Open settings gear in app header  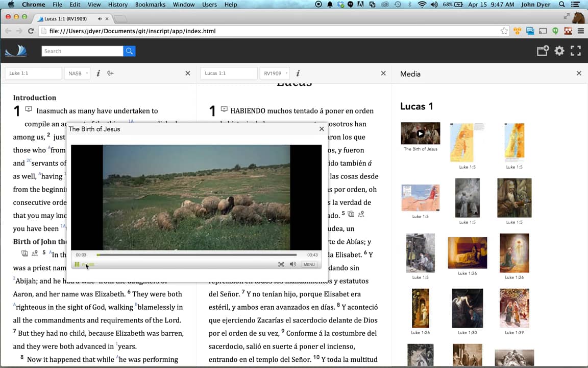pos(559,51)
